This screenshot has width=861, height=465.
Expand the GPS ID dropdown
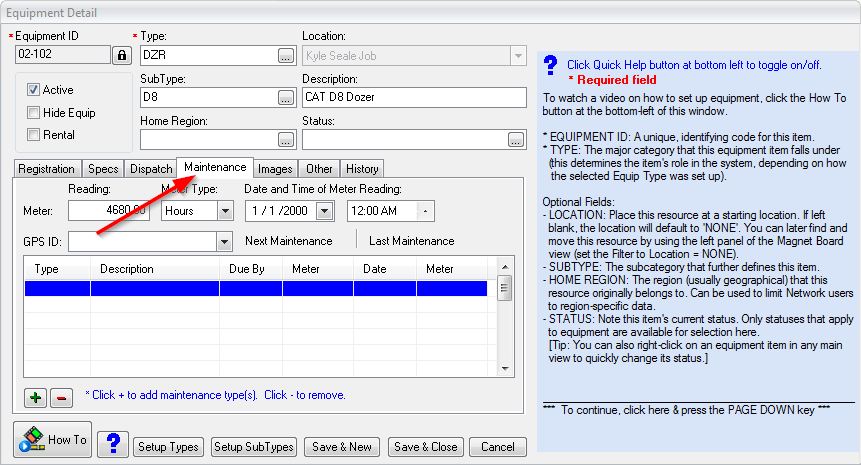coord(223,242)
